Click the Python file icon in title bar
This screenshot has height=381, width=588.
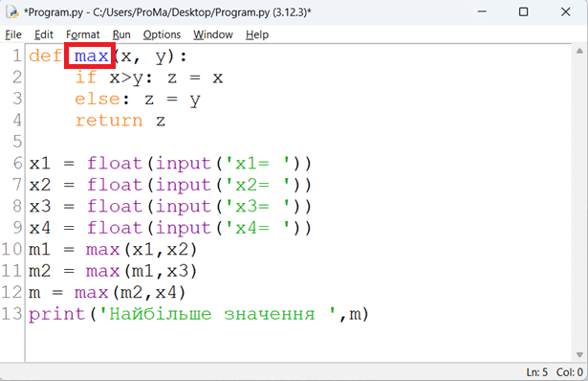[12, 12]
